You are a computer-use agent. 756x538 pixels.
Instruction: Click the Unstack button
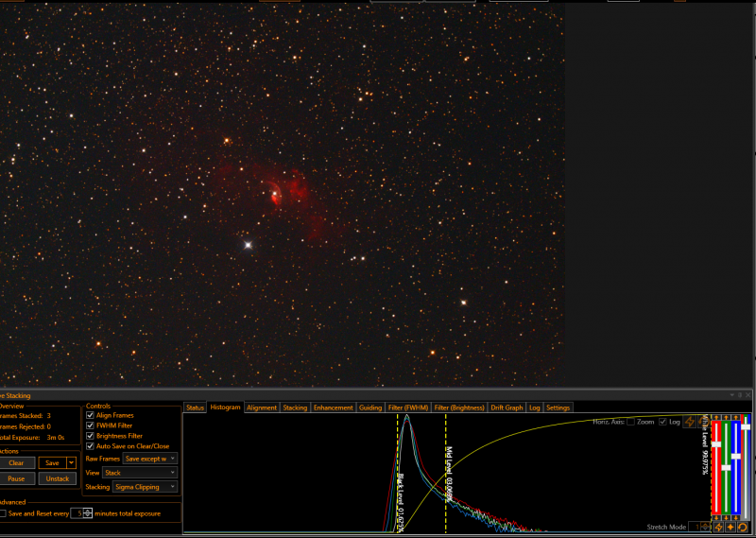(58, 478)
